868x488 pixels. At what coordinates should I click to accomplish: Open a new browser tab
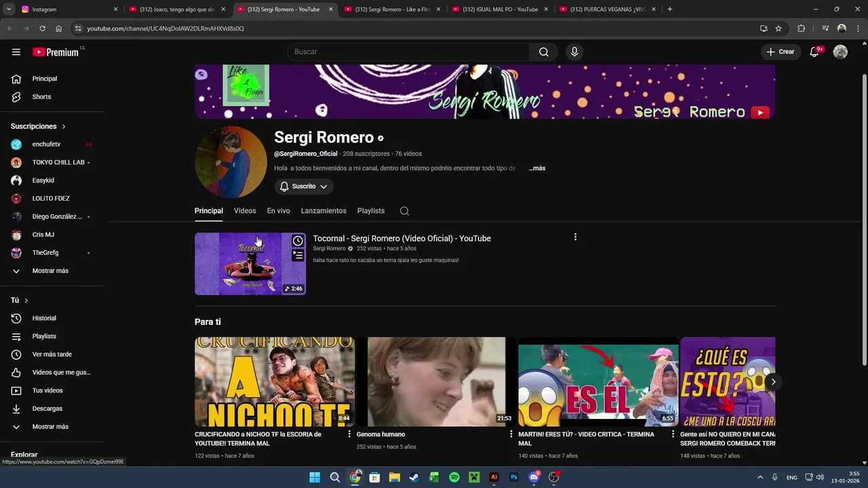[670, 9]
